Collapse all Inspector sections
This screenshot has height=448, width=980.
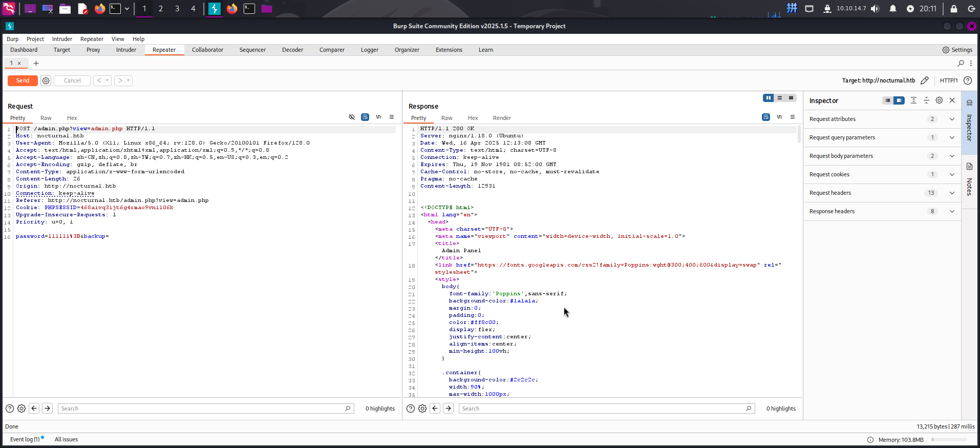coord(926,100)
